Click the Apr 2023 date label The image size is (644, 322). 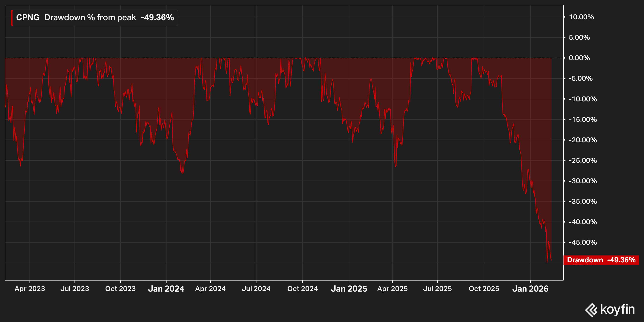pyautogui.click(x=30, y=289)
